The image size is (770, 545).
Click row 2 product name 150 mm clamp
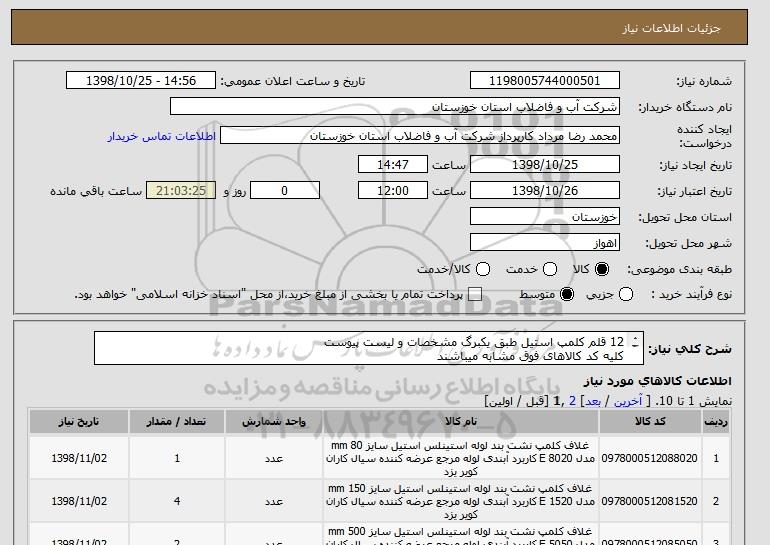pos(461,501)
